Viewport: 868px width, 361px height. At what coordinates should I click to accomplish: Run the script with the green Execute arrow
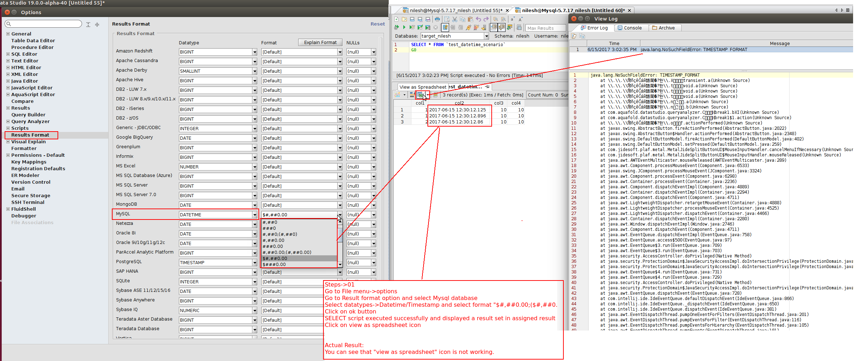coord(404,27)
